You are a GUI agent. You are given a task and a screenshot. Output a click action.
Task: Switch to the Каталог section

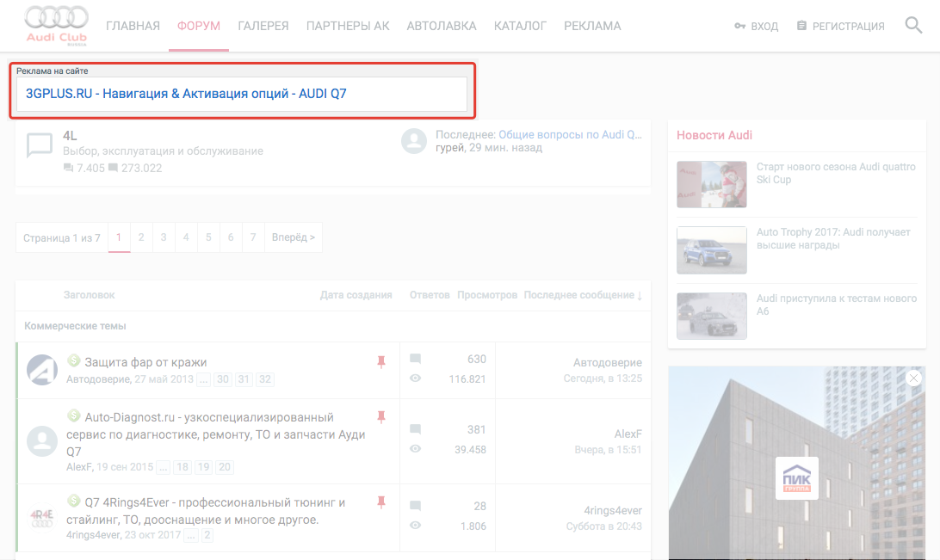pos(520,26)
